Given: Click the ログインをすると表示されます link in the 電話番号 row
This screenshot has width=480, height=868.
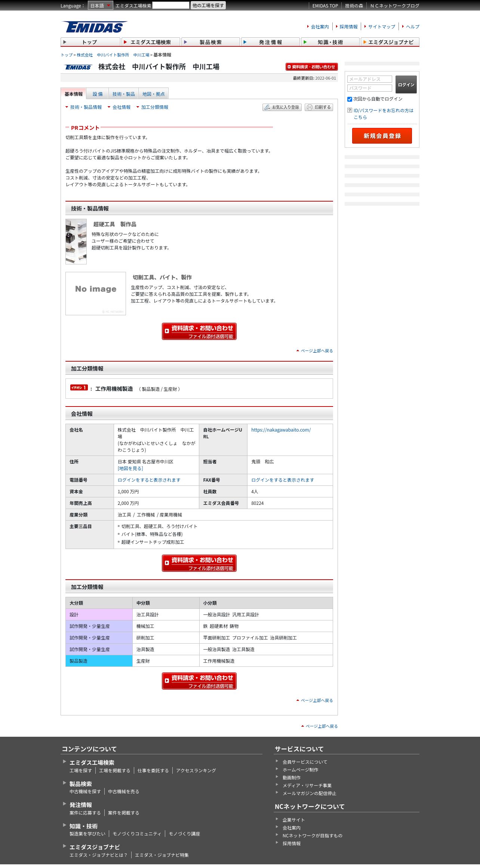Looking at the screenshot, I should pos(149,480).
